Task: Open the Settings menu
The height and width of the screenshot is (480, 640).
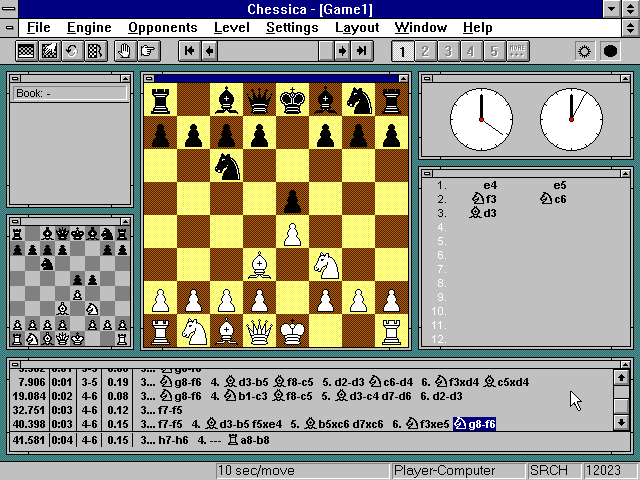Action: click(292, 27)
